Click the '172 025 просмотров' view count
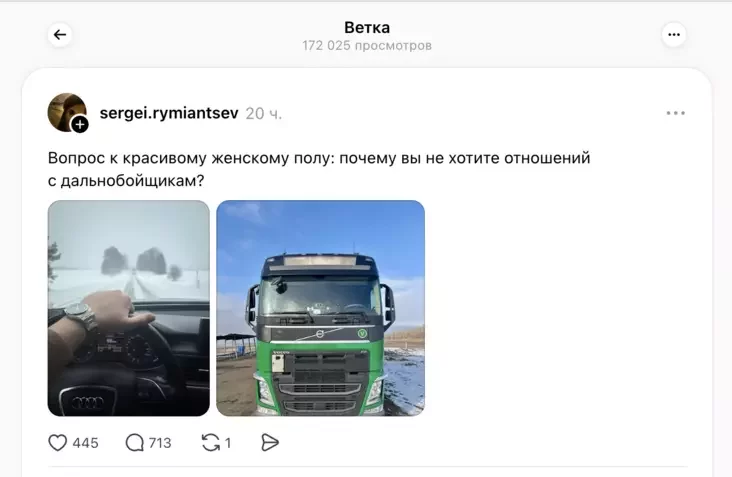Screen dimensions: 732x477 point(367,46)
